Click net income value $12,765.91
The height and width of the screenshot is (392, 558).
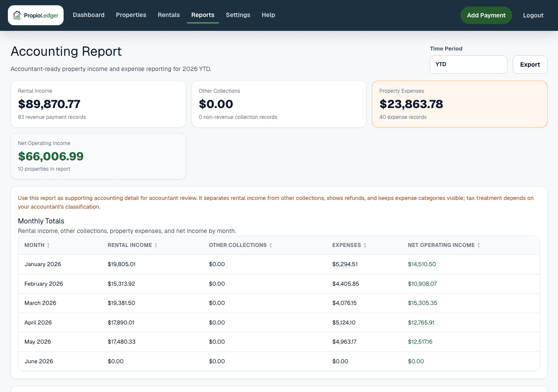[x=421, y=323]
